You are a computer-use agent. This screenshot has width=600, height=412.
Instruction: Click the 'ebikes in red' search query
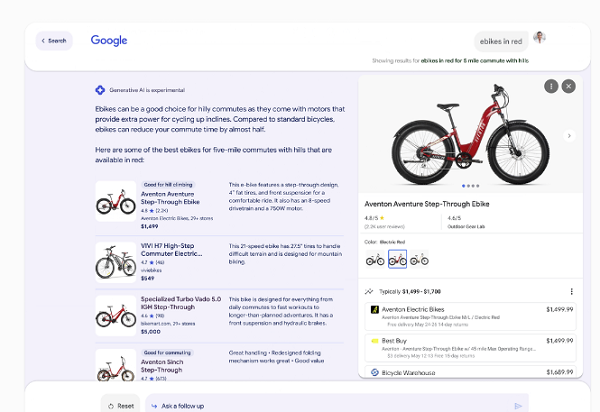click(501, 41)
